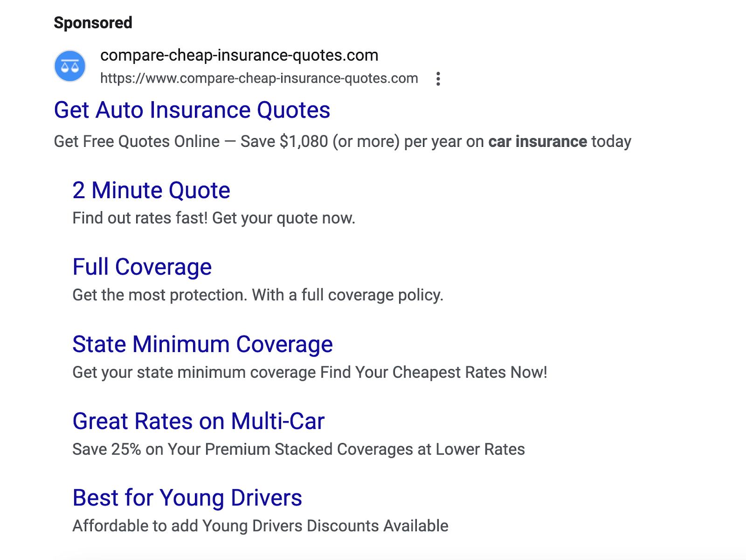Select 'Great Rates on Multi-Car'
746x560 pixels.
click(x=198, y=421)
